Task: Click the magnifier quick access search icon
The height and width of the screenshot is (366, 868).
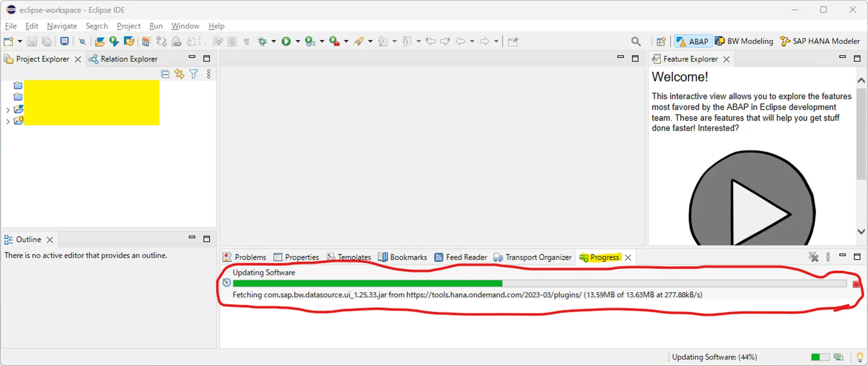Action: coord(636,41)
